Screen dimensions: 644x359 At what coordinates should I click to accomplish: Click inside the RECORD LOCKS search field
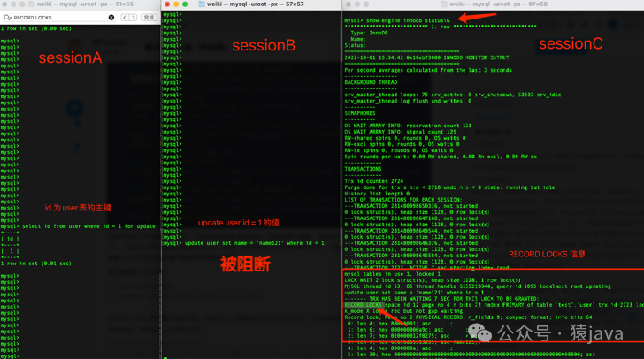59,18
